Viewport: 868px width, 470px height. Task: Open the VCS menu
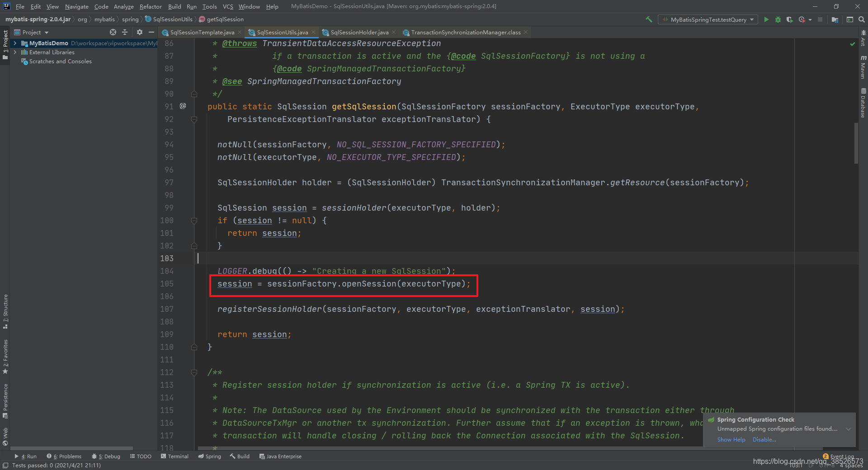[x=228, y=6]
